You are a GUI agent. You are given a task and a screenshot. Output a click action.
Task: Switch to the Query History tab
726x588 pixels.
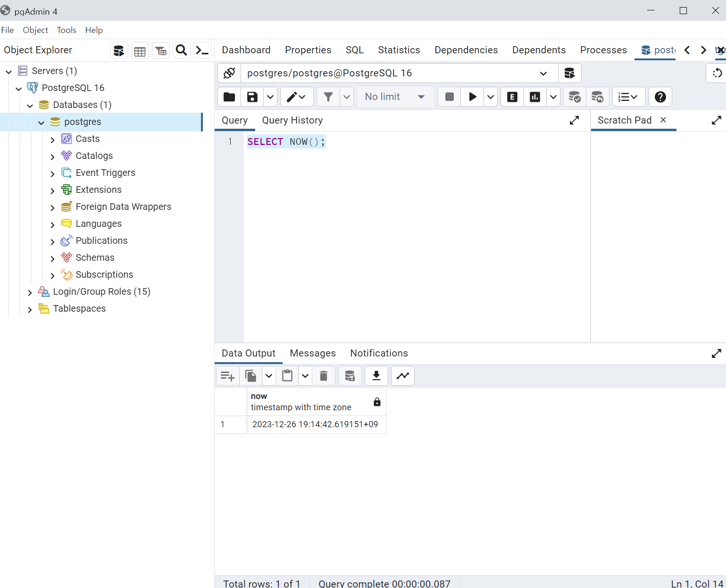point(292,120)
